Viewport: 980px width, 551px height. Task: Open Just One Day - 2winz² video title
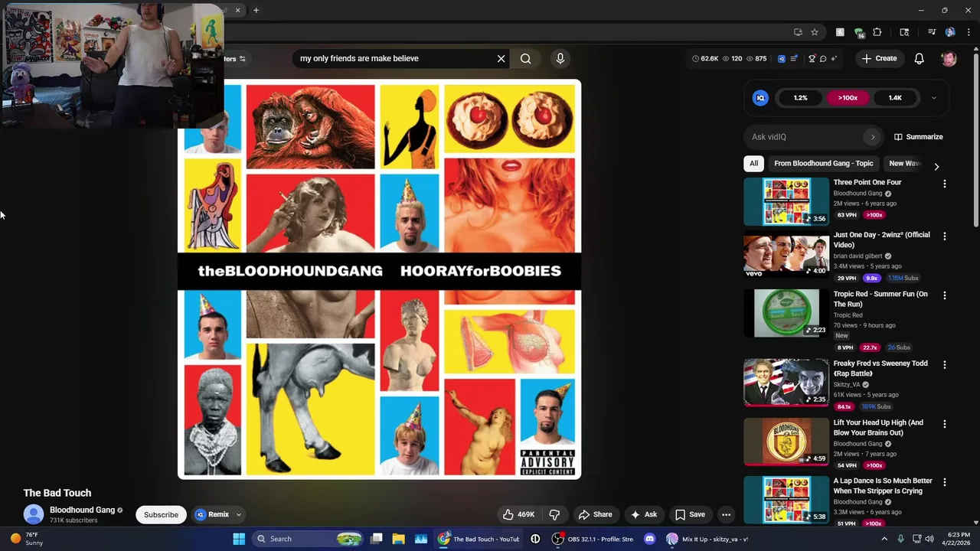pyautogui.click(x=881, y=240)
